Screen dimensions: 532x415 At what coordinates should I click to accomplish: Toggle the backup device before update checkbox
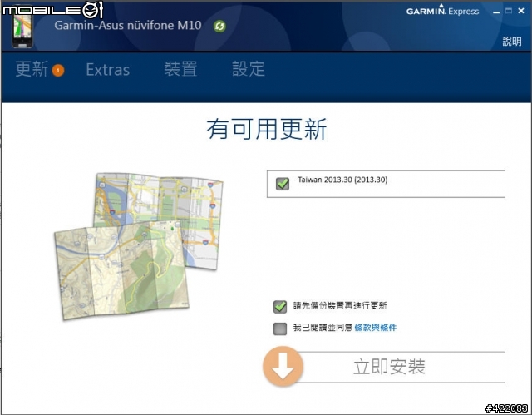coord(280,306)
